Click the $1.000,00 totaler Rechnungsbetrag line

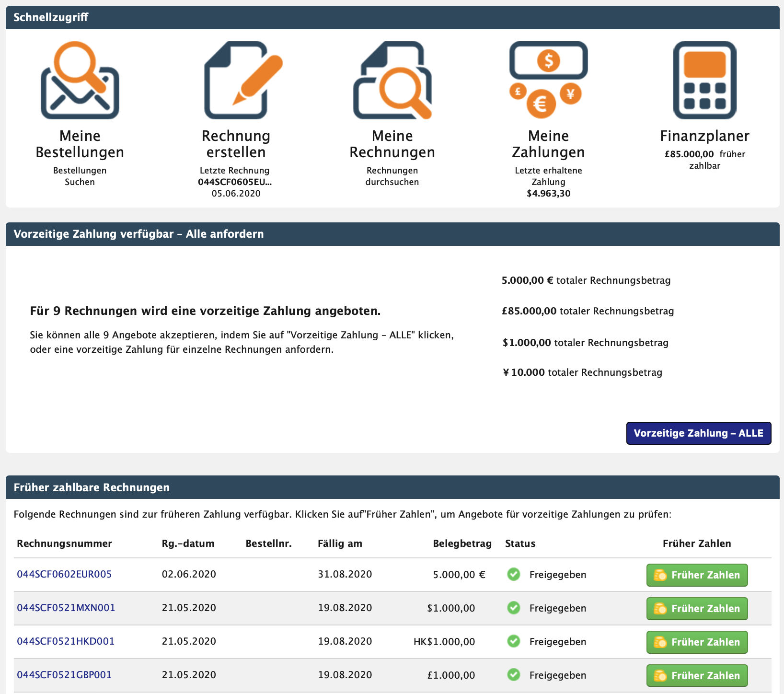pos(585,343)
